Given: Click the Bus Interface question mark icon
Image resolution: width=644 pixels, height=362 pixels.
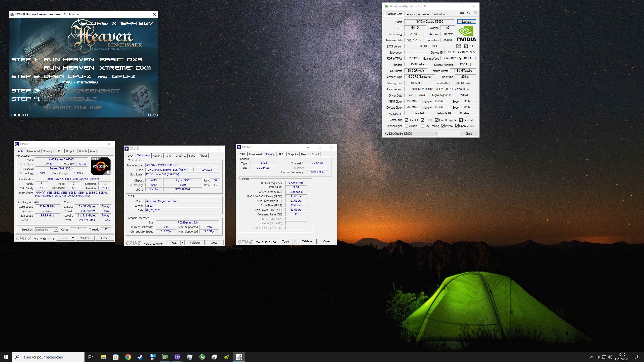Looking at the screenshot, I should 475,58.
